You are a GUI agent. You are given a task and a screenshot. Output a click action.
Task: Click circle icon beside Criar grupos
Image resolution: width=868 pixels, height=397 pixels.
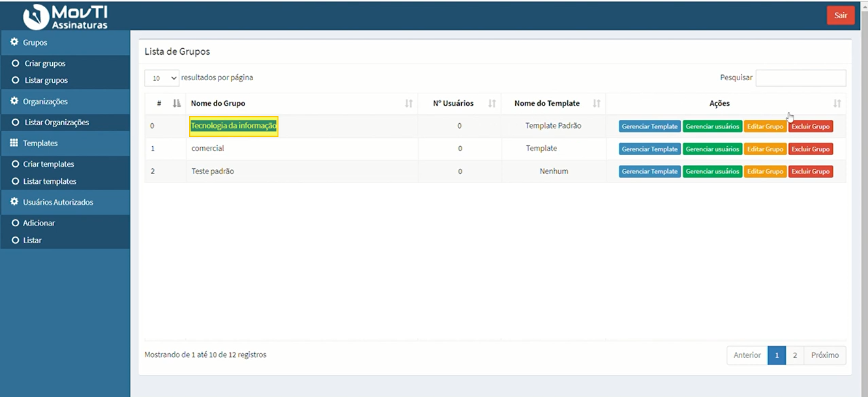pos(15,63)
